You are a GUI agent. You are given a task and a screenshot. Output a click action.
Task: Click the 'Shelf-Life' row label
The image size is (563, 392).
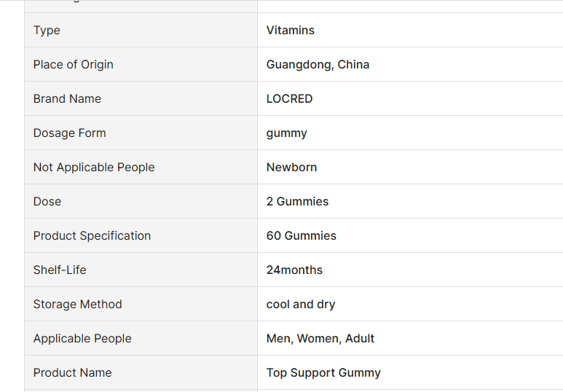pos(60,270)
